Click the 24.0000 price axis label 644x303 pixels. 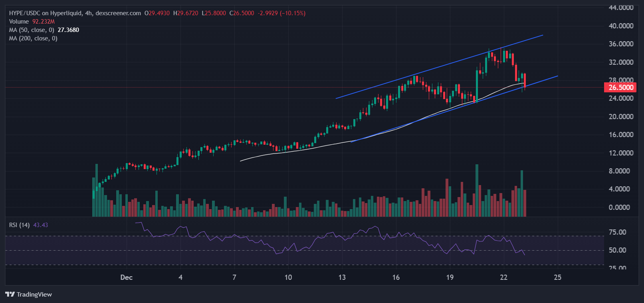[621, 98]
